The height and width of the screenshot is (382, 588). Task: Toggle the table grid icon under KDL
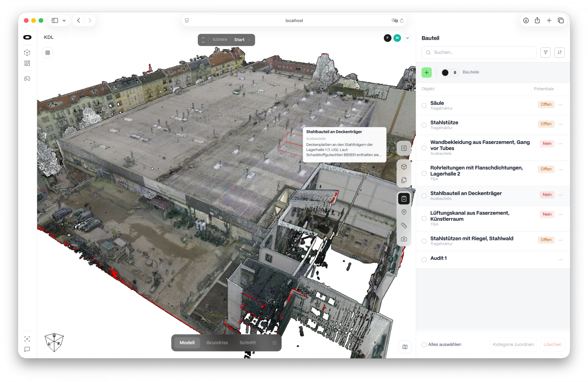(x=48, y=53)
